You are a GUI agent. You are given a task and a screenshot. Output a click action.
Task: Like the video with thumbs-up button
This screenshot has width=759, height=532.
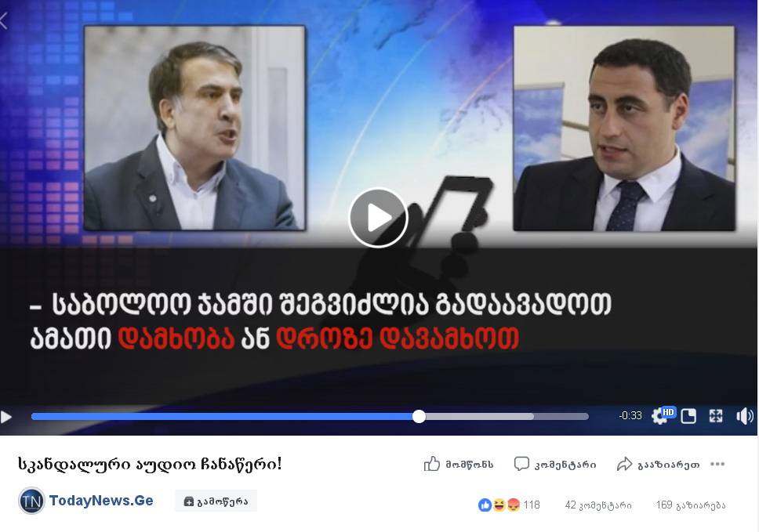(x=459, y=465)
